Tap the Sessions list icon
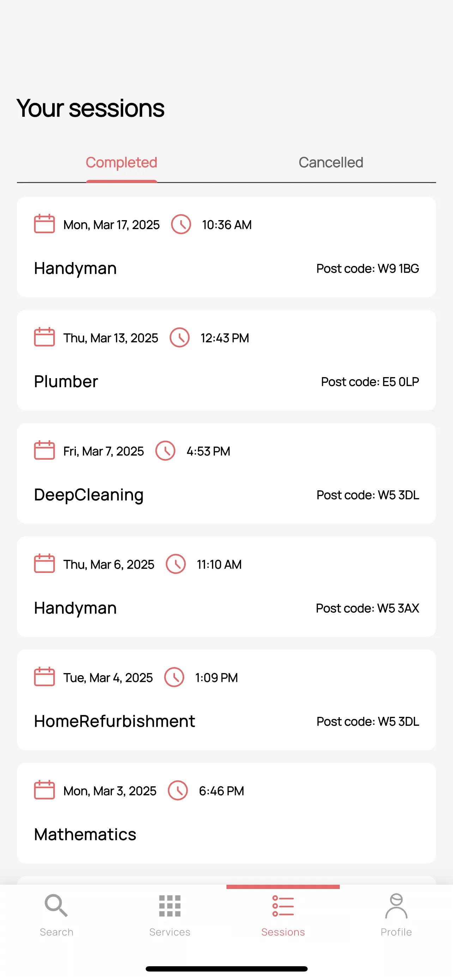This screenshot has height=980, width=453. click(x=283, y=906)
